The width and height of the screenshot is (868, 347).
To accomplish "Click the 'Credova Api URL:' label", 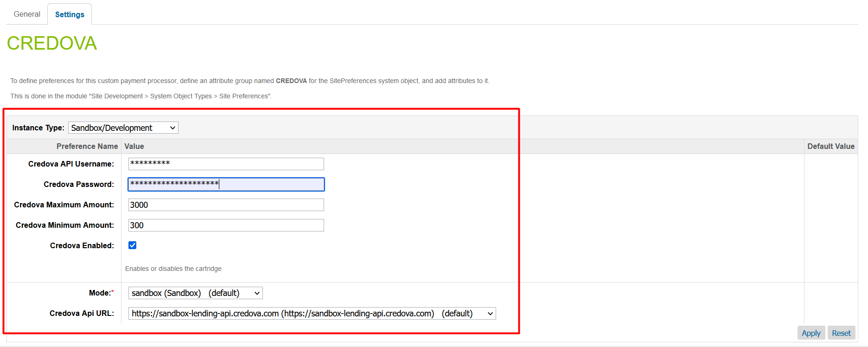I will (82, 313).
